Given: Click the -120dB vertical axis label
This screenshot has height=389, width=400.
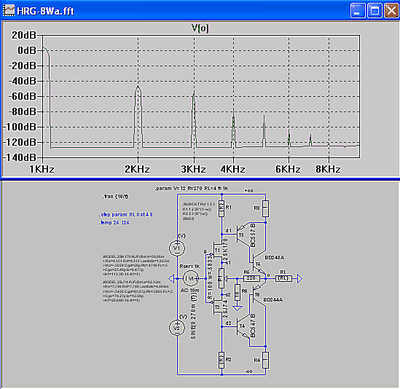Looking at the screenshot, I should (x=20, y=142).
